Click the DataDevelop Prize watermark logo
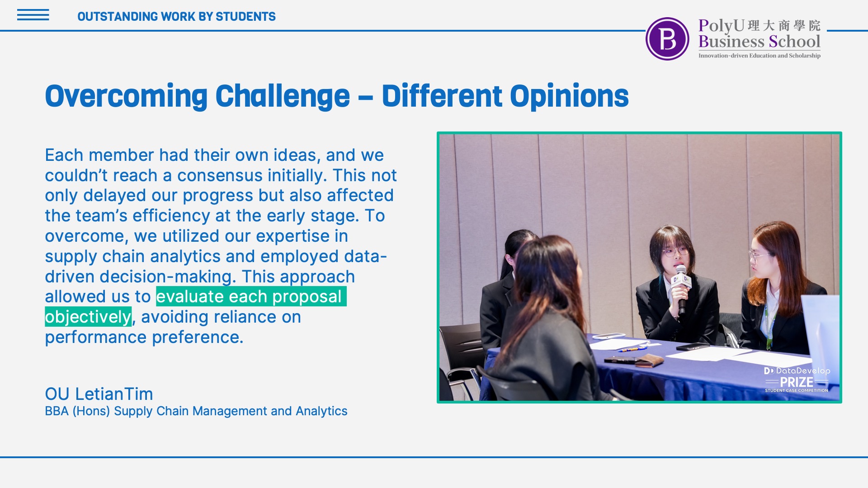This screenshot has height=488, width=868. click(x=797, y=380)
